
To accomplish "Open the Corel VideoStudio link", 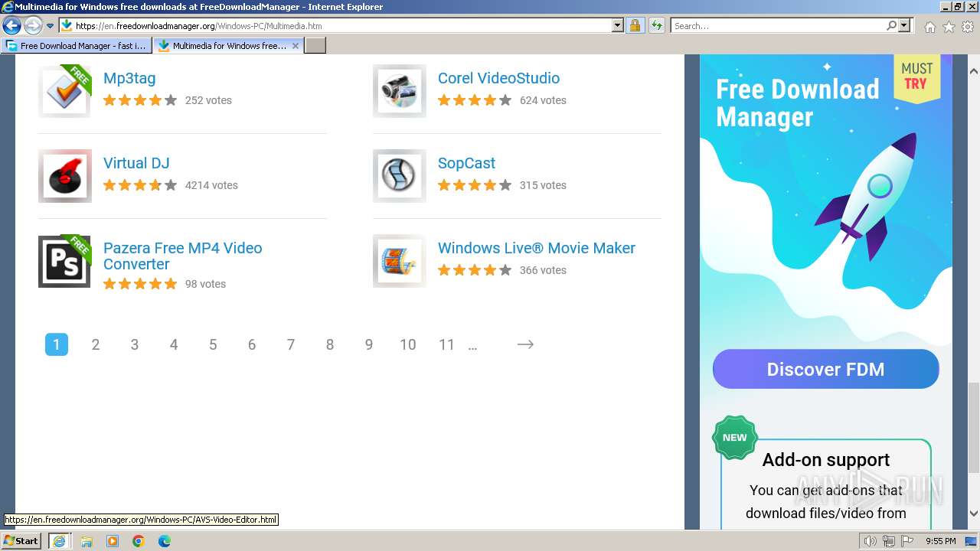I will pyautogui.click(x=498, y=78).
